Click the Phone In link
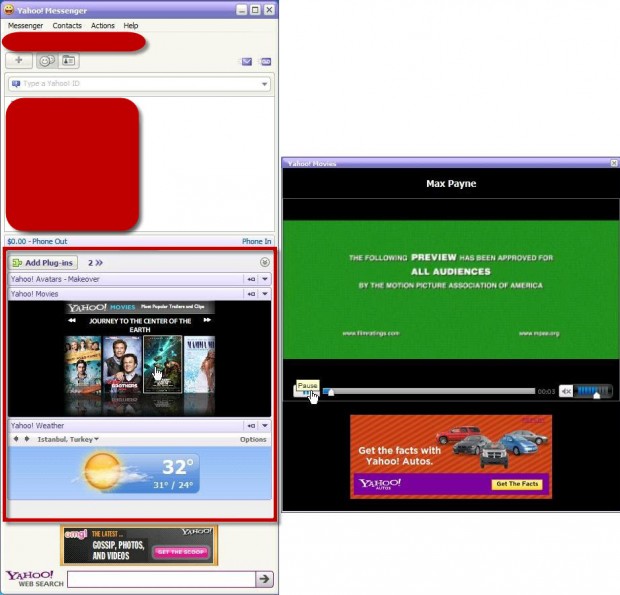620x595 pixels. [256, 241]
